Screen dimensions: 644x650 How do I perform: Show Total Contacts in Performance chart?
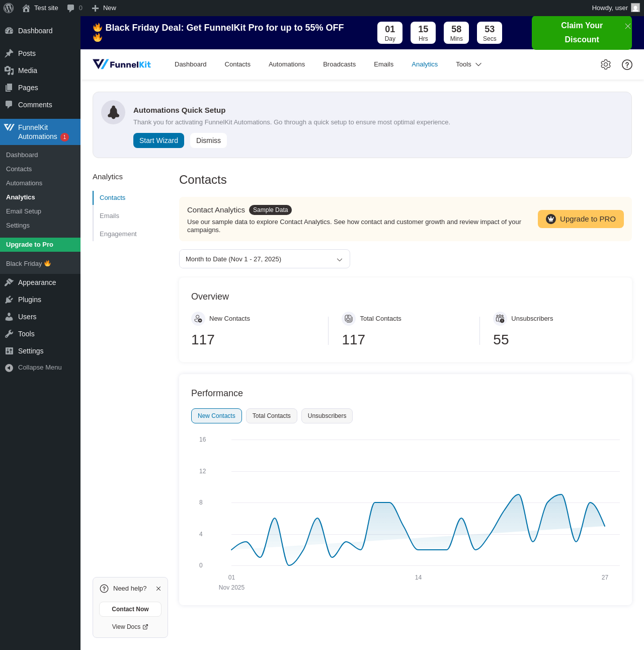pos(271,416)
